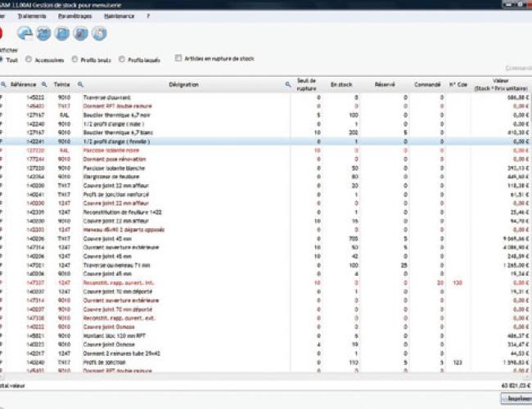Screen dimensions: 532x409
Task: Click the Valeur (Stock * Prix unitaire) header
Action: click(x=501, y=84)
